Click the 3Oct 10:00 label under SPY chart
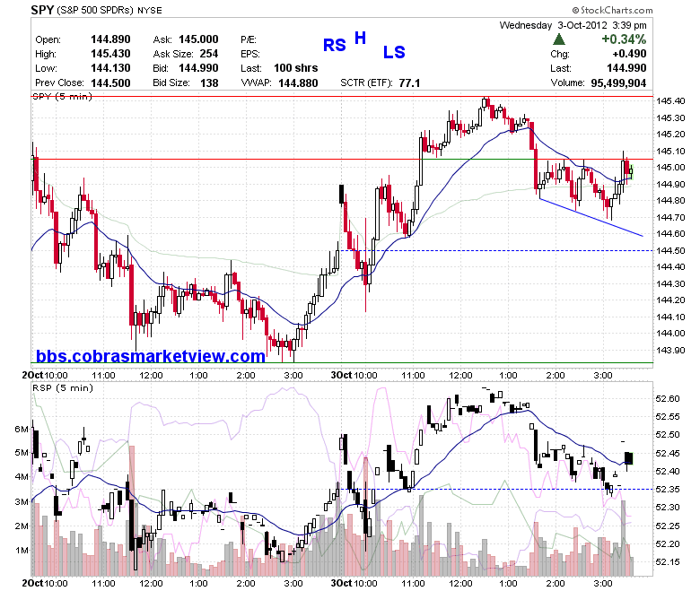700x591 pixels. (x=354, y=375)
